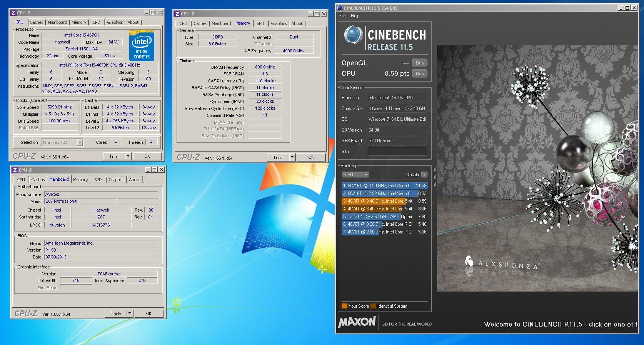Click the Intel Core i5 logo badge
This screenshot has height=345, width=644.
click(142, 45)
